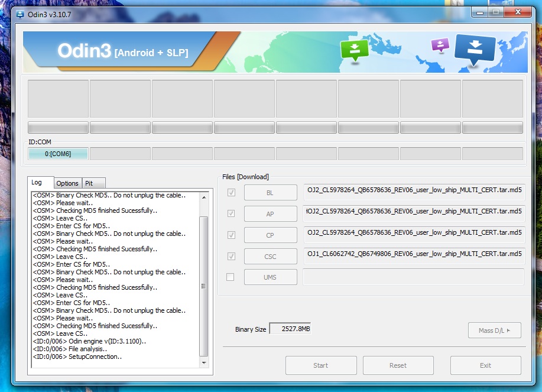This screenshot has height=392, width=542.
Task: Switch to the Log tab
Action: (40, 182)
